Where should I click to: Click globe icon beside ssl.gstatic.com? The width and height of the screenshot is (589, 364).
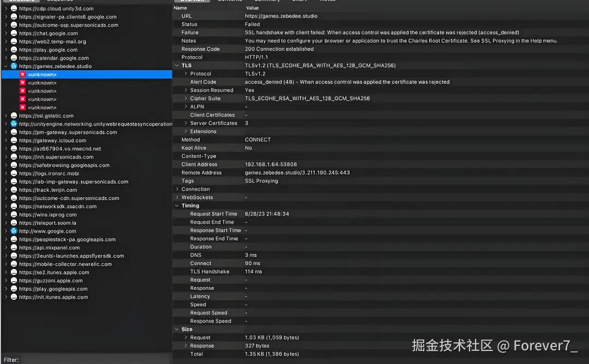[x=14, y=116]
